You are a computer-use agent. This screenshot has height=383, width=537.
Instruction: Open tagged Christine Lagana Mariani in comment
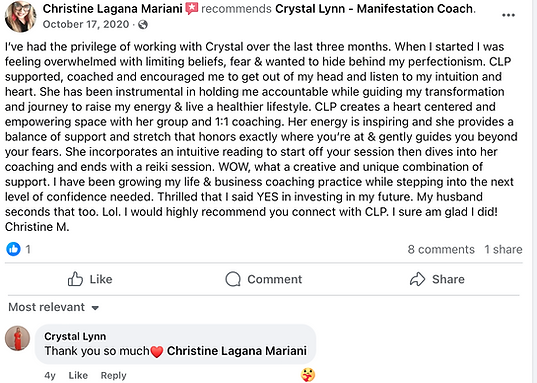(237, 351)
